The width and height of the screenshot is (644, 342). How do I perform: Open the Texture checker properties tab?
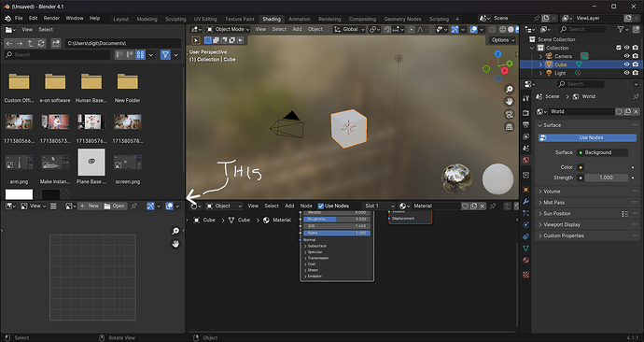[x=525, y=274]
